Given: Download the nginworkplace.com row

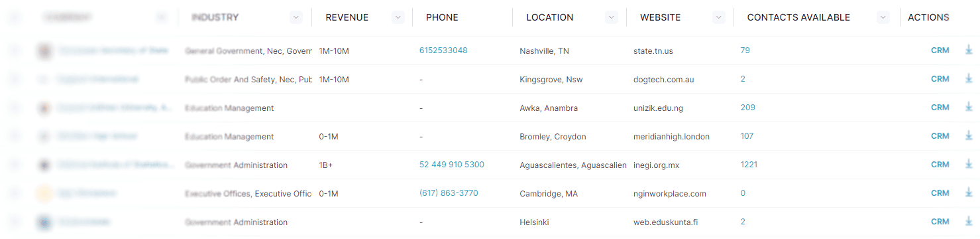Looking at the screenshot, I should 968,193.
